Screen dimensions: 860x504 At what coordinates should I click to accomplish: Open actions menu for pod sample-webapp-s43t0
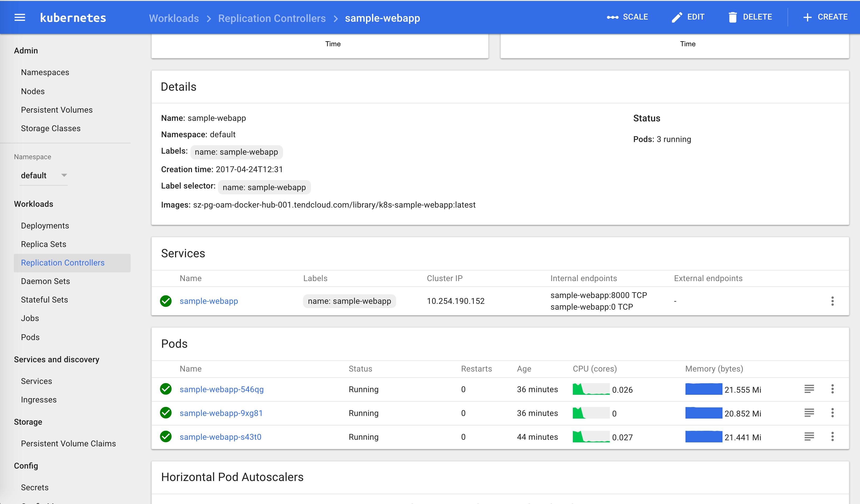coord(832,436)
